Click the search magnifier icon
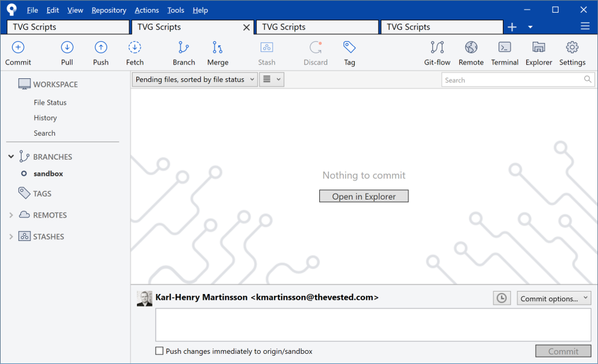 pyautogui.click(x=588, y=79)
